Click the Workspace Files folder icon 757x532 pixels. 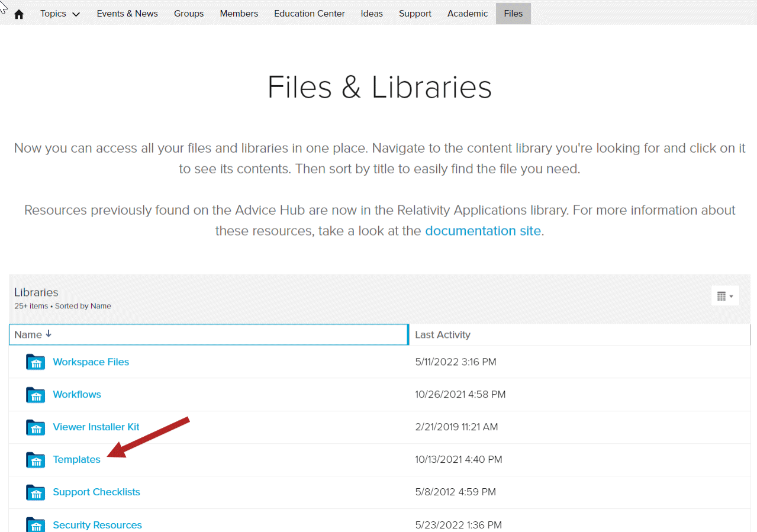36,362
